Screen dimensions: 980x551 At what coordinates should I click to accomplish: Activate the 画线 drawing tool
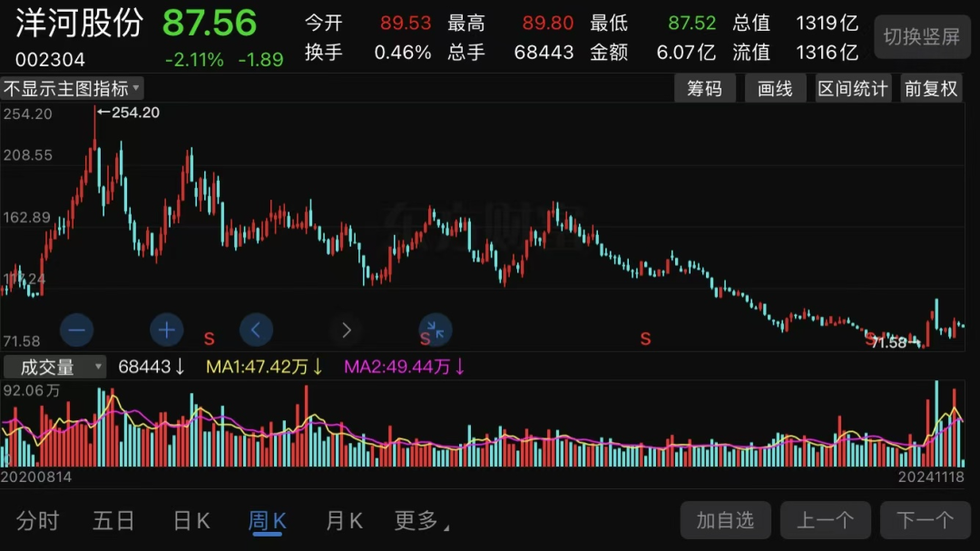coord(775,88)
